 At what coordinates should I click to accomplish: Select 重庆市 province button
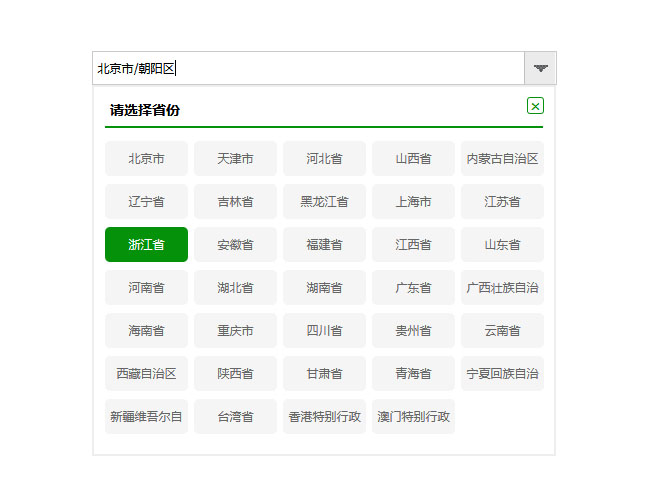point(235,330)
